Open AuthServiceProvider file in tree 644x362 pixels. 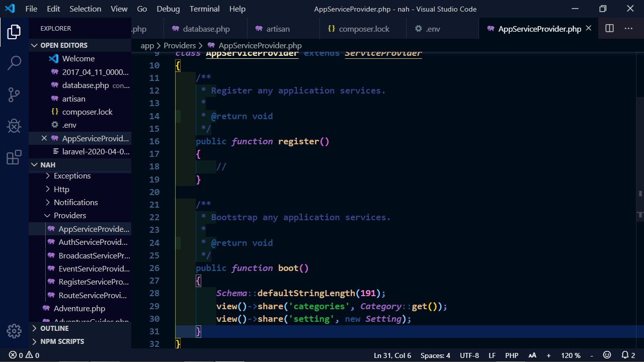tap(80, 242)
